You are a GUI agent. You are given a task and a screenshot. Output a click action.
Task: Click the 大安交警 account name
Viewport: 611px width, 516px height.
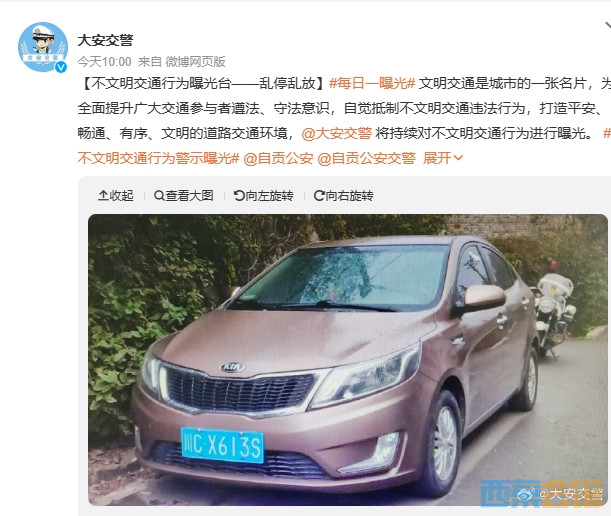(x=105, y=40)
